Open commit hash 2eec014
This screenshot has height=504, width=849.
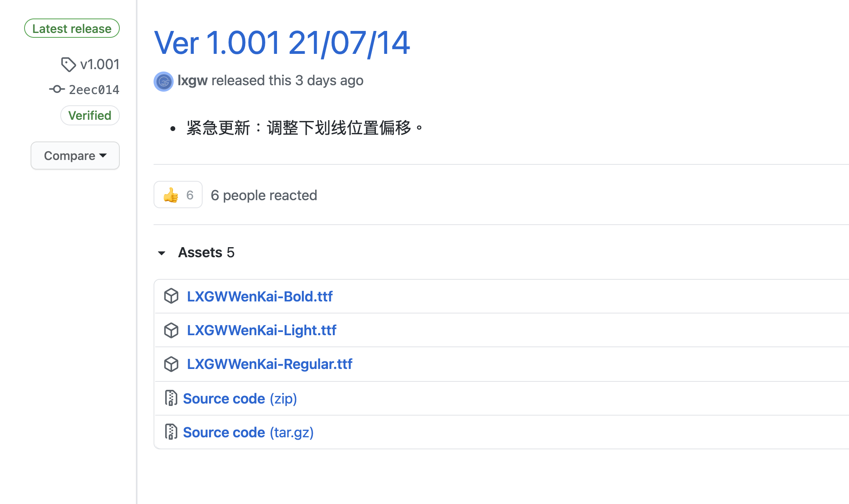(94, 90)
